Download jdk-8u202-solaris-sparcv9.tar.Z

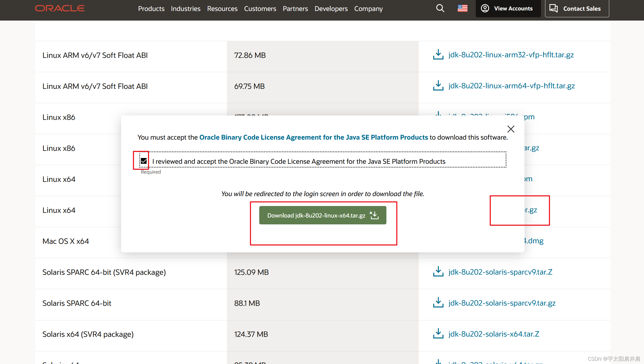pyautogui.click(x=500, y=272)
